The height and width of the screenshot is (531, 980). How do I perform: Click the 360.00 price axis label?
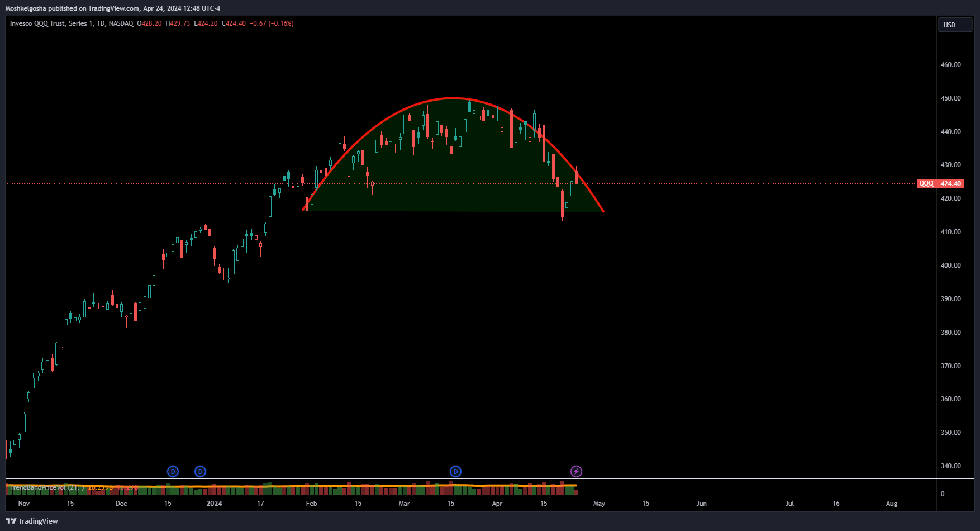950,399
